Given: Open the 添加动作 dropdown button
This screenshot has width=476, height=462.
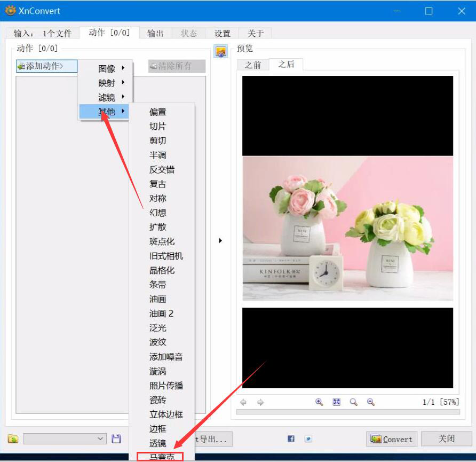Looking at the screenshot, I should [47, 66].
